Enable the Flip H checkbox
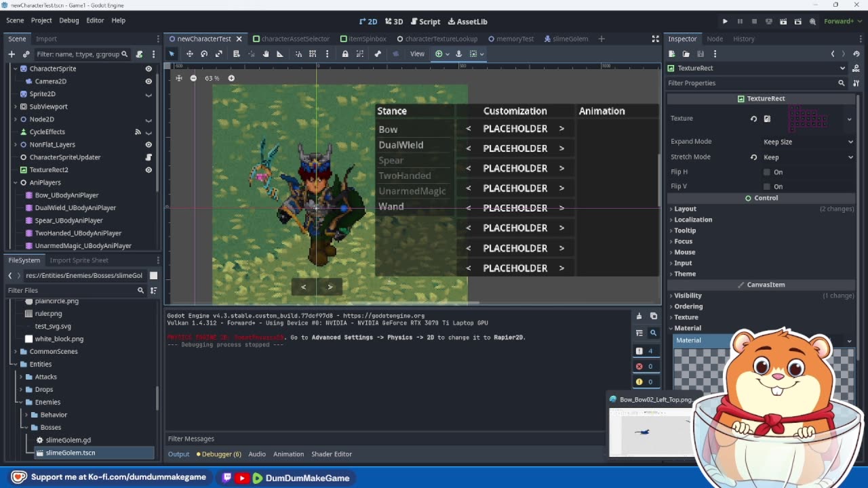The width and height of the screenshot is (868, 488). pos(767,172)
